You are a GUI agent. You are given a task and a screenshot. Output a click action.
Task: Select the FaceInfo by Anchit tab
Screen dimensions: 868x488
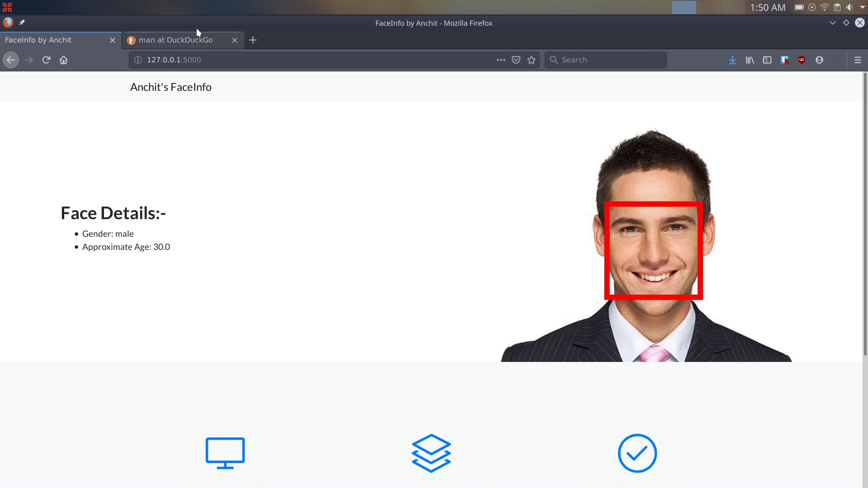(x=38, y=40)
